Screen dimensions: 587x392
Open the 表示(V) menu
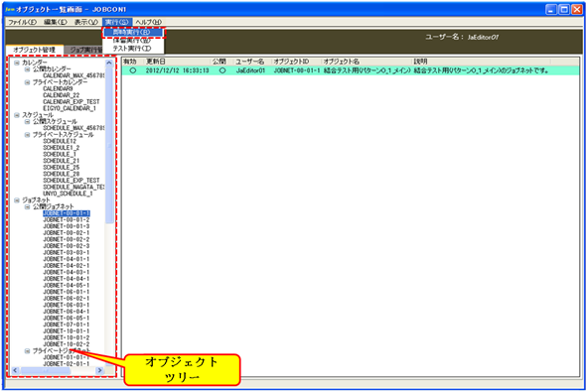85,22
